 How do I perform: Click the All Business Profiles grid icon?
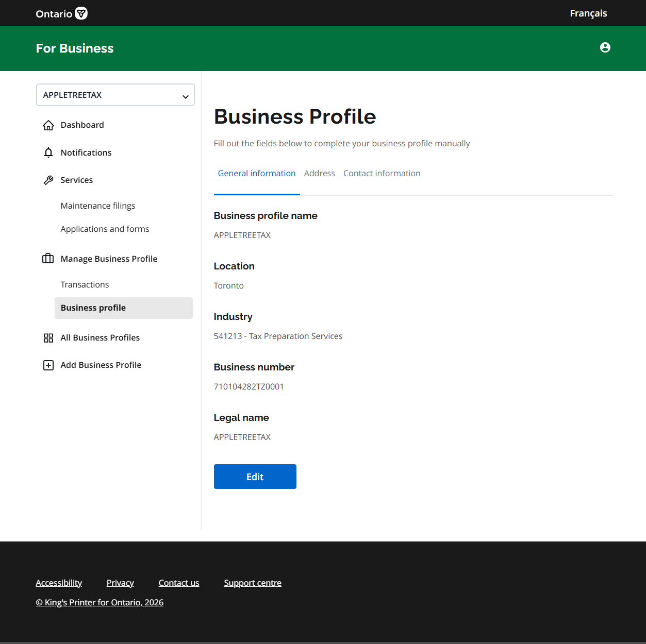coord(48,338)
